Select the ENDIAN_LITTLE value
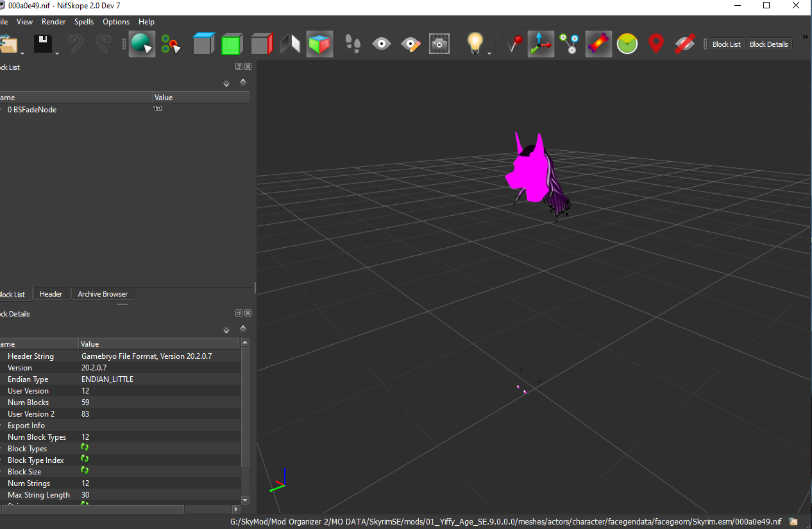Viewport: 812px width, 529px height. [x=107, y=379]
